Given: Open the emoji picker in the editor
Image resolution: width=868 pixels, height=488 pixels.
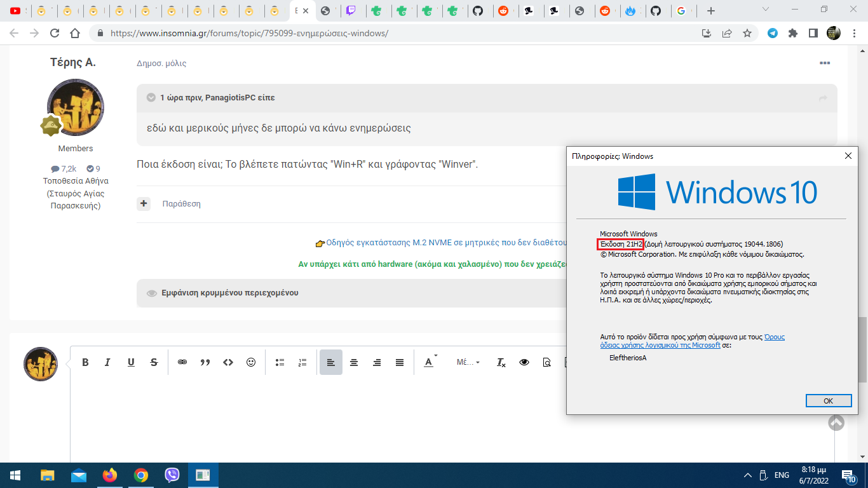Looking at the screenshot, I should pyautogui.click(x=251, y=362).
